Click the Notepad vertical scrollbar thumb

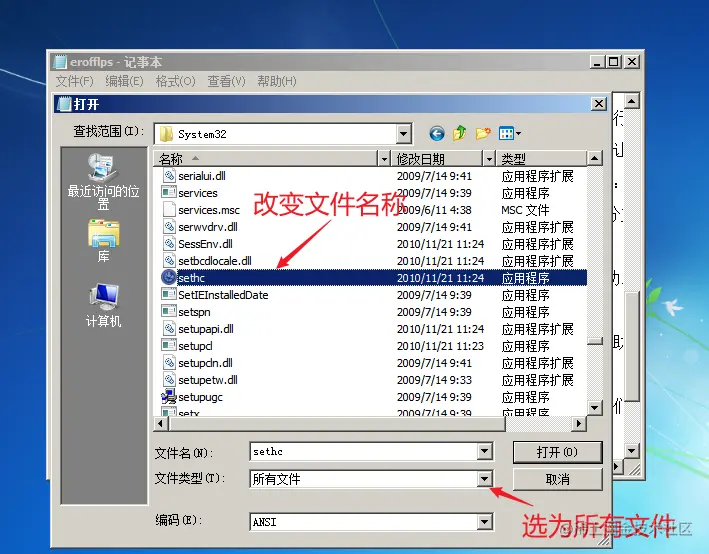click(632, 346)
